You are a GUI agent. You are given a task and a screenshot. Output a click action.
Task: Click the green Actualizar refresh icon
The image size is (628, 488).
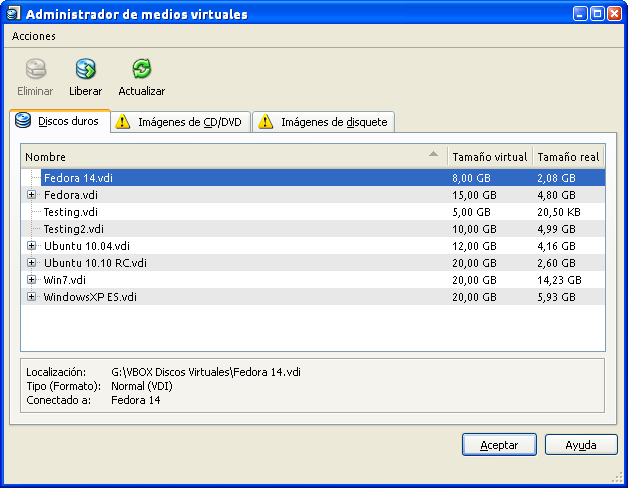point(141,69)
